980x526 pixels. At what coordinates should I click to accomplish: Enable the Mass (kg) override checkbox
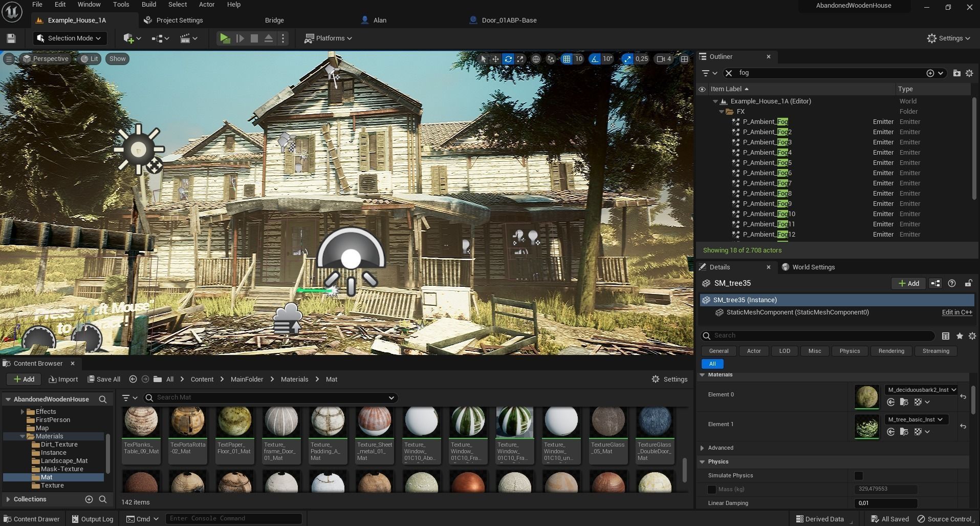click(711, 490)
